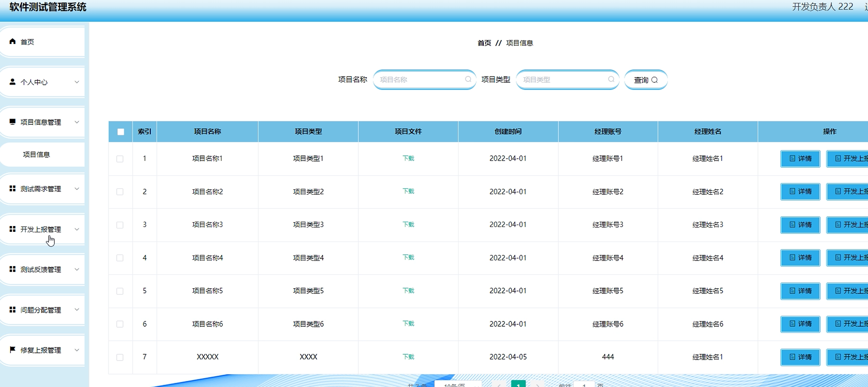
Task: Click the 创建时间 column header
Action: coord(508,132)
